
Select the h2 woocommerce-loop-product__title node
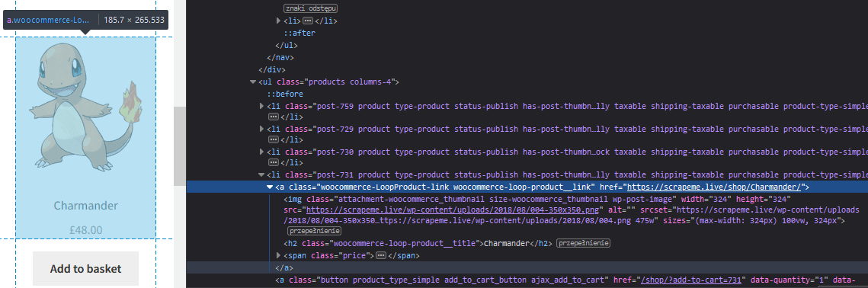(x=418, y=243)
